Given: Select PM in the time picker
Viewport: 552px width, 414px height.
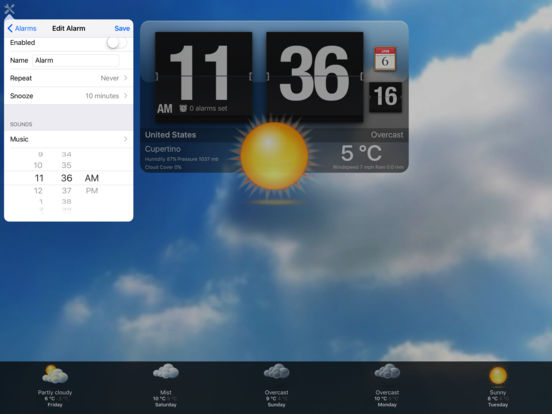Looking at the screenshot, I should [92, 191].
